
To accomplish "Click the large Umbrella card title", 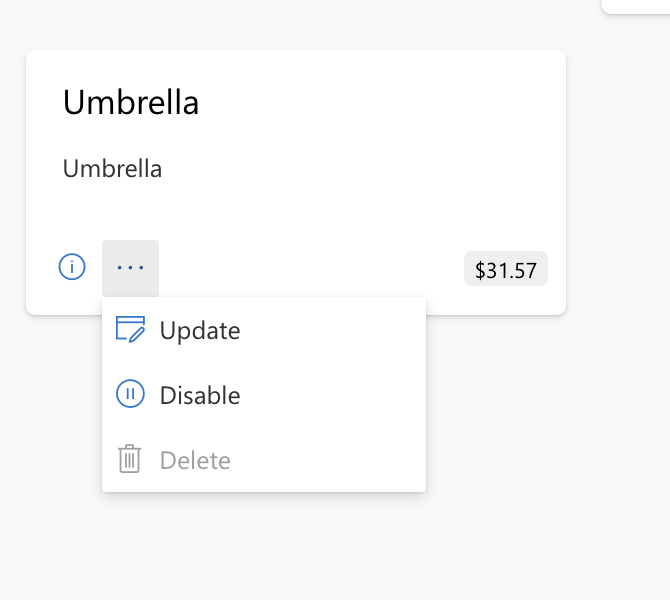I will click(131, 102).
